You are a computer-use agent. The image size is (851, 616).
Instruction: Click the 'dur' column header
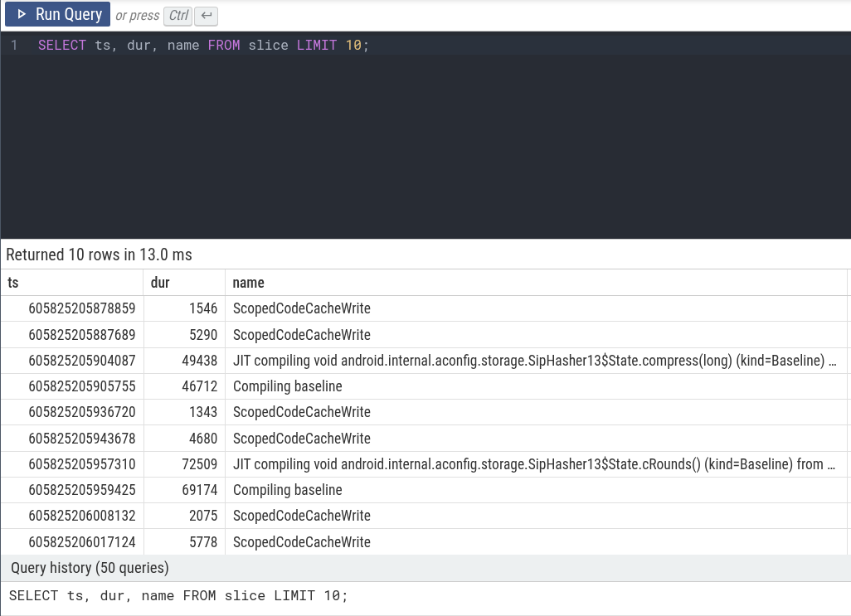point(160,283)
